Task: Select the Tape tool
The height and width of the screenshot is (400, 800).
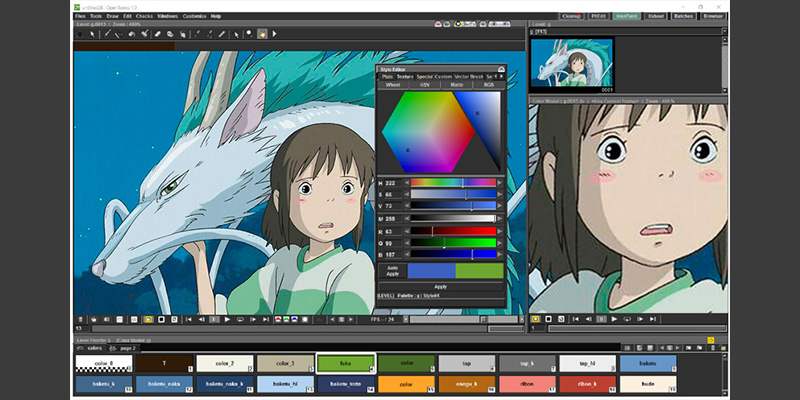Action: [170, 34]
